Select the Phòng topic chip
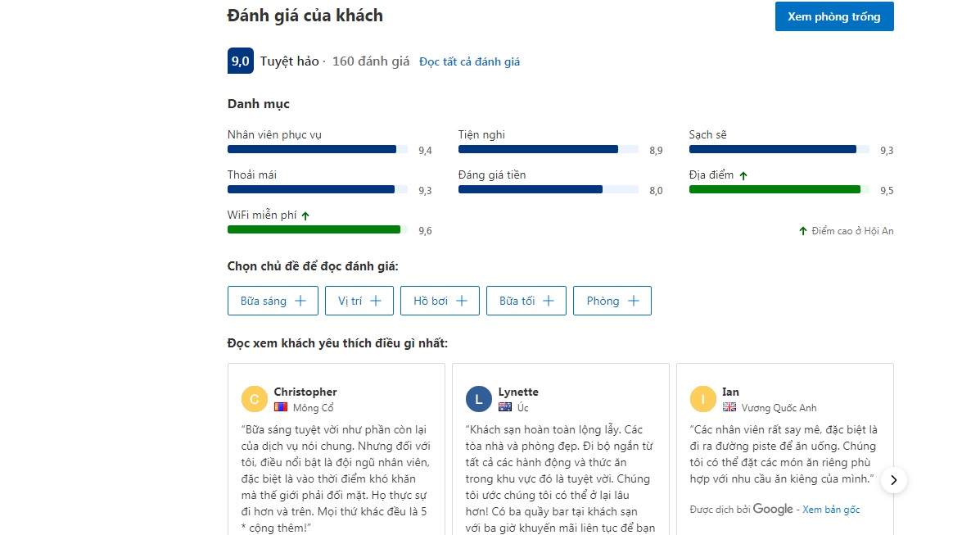The width and height of the screenshot is (980, 535). [612, 301]
